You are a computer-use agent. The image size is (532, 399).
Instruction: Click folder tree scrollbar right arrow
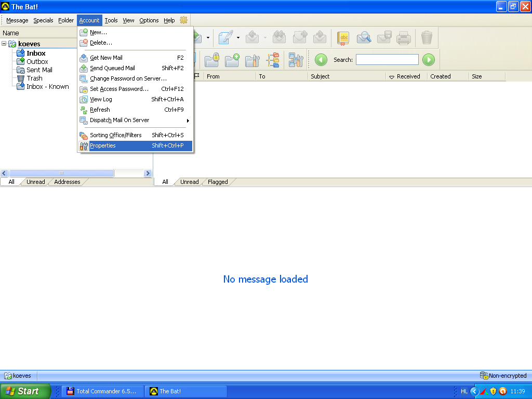[x=148, y=174]
